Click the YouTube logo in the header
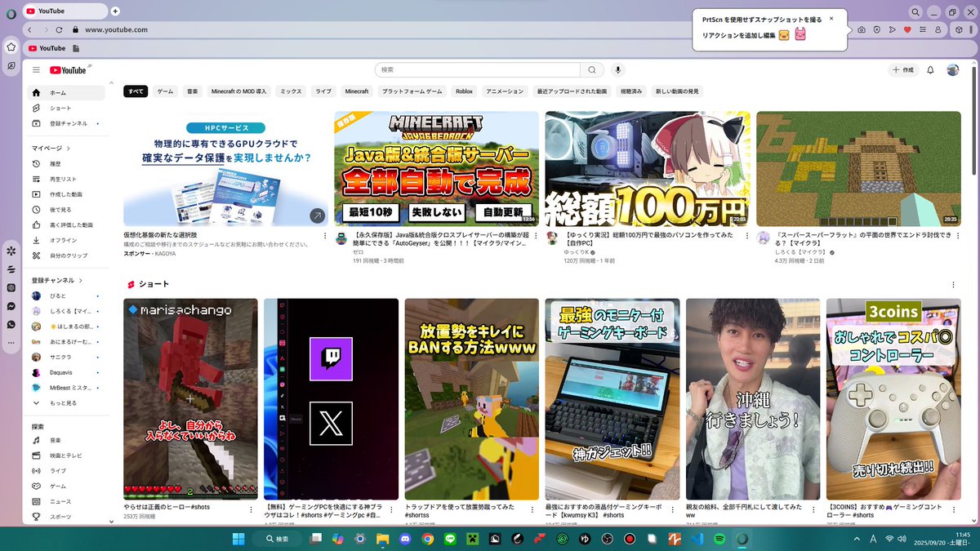Image resolution: width=980 pixels, height=551 pixels. point(68,70)
